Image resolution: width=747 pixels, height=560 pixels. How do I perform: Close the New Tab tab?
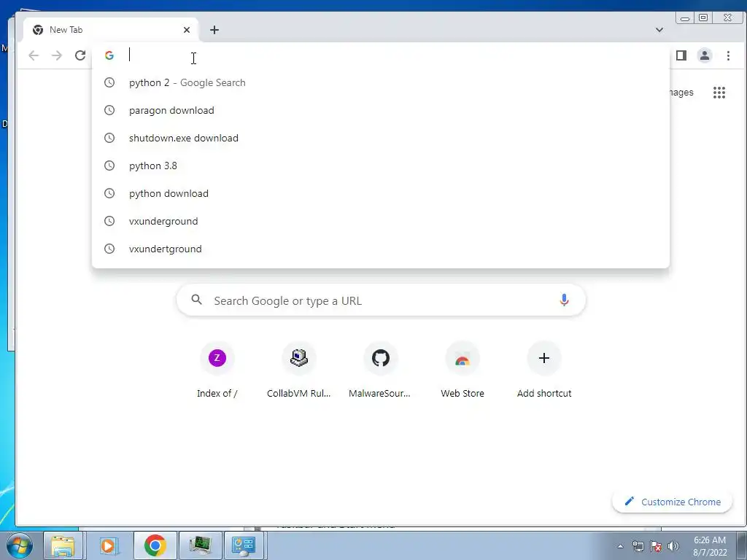tap(187, 30)
